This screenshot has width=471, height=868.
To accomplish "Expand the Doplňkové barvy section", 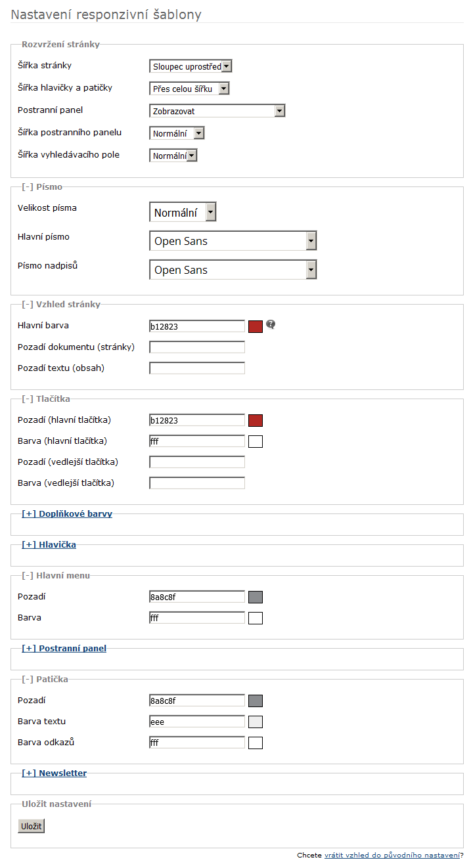I will pyautogui.click(x=67, y=514).
